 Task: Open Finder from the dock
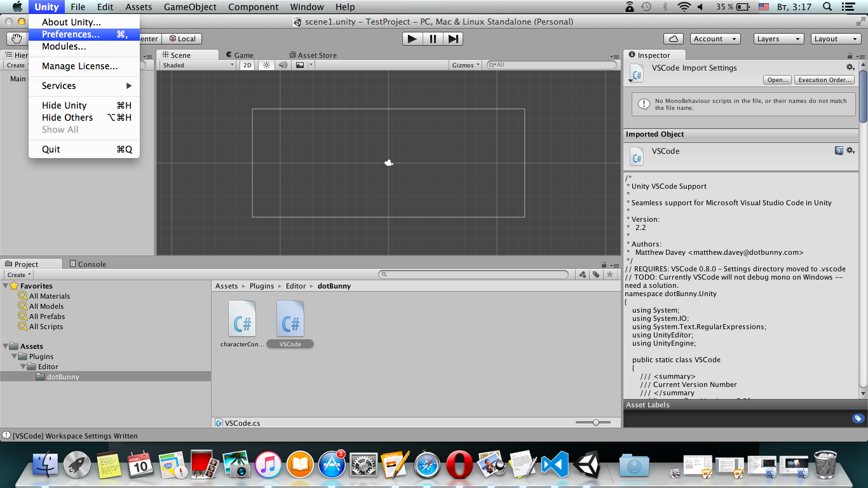pos(45,464)
